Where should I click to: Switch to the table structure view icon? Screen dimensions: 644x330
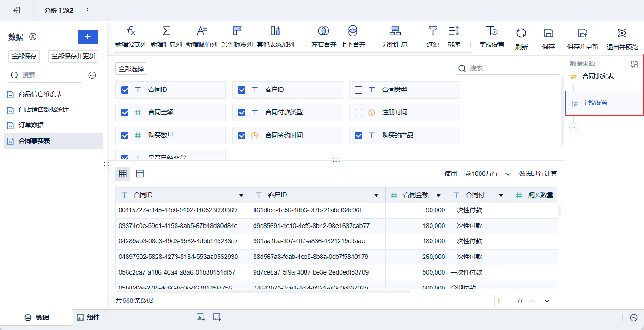click(140, 174)
